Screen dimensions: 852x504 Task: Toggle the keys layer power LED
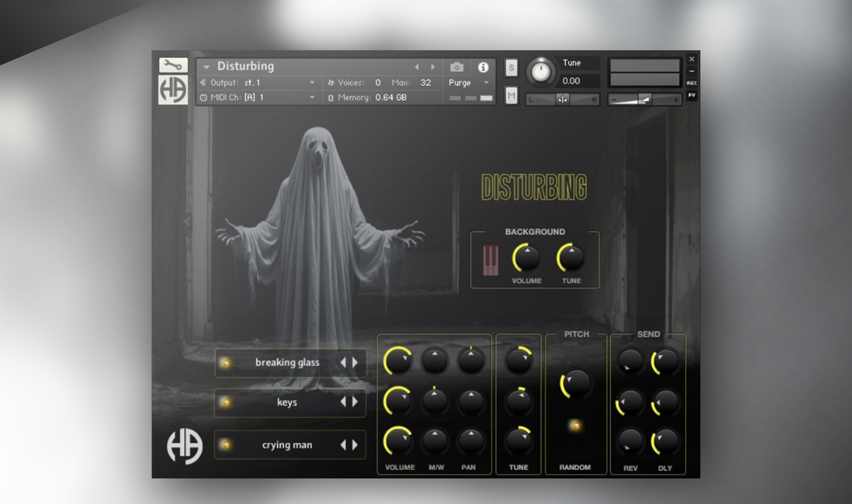226,402
